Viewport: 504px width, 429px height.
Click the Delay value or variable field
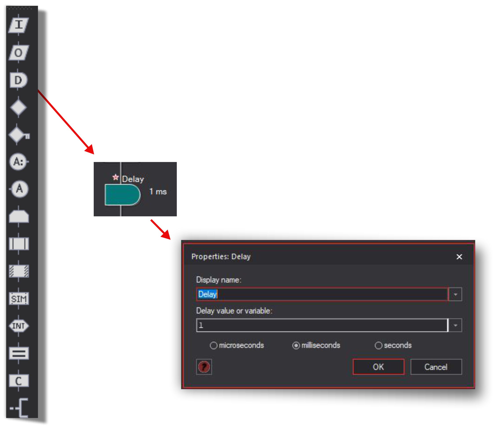click(x=322, y=325)
